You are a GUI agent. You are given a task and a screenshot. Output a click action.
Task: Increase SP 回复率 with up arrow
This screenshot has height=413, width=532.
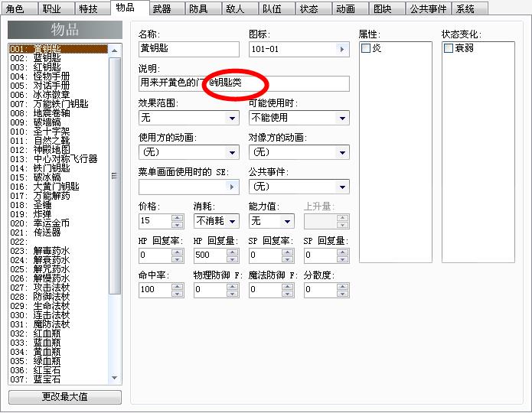287,252
